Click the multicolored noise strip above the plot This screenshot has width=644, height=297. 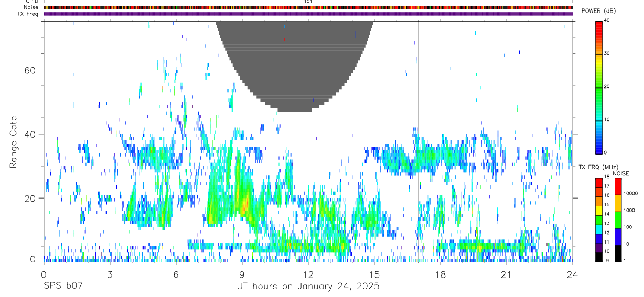(308, 7)
